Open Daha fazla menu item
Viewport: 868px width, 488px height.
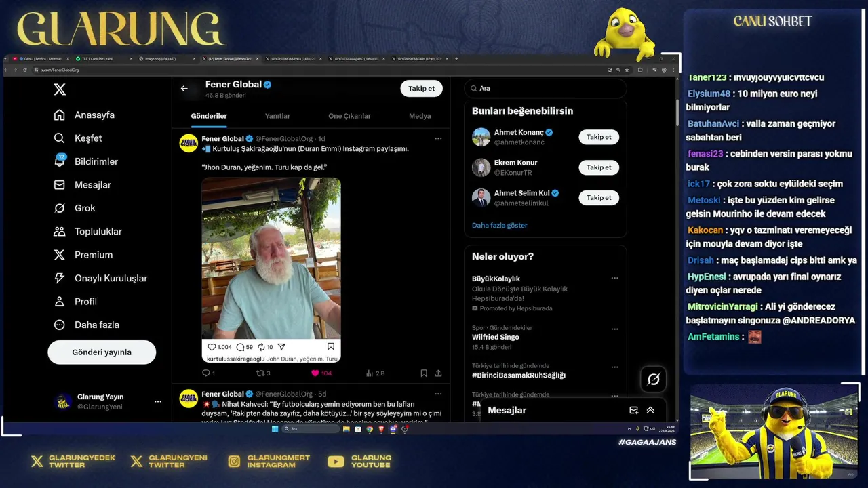click(x=87, y=325)
